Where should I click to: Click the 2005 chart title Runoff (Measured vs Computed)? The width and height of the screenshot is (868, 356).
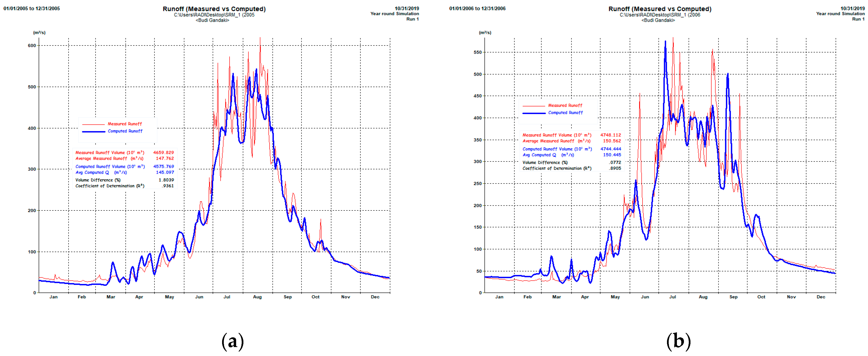214,9
